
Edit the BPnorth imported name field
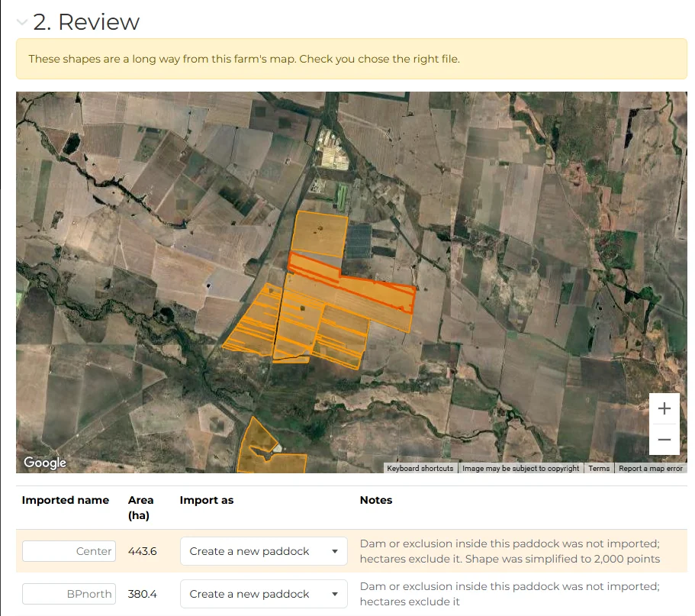(69, 594)
